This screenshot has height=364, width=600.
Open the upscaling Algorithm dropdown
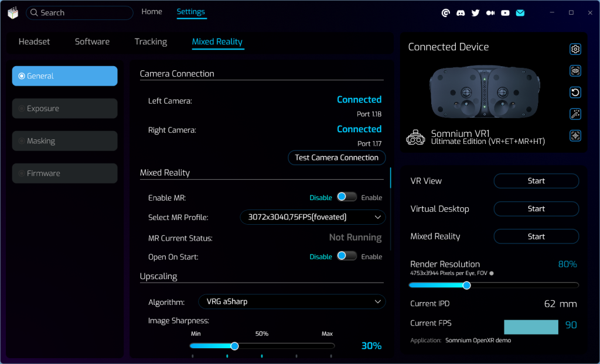click(291, 302)
